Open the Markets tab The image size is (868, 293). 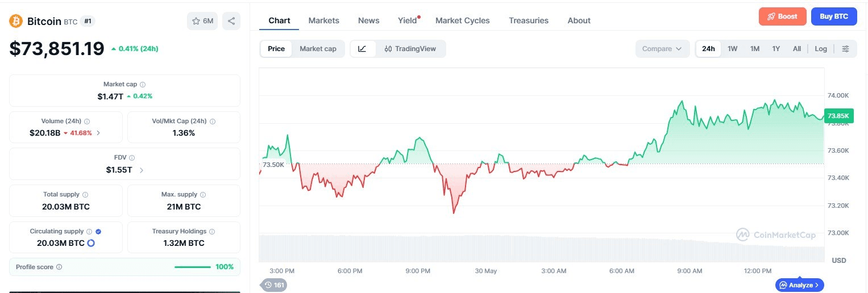(x=323, y=20)
